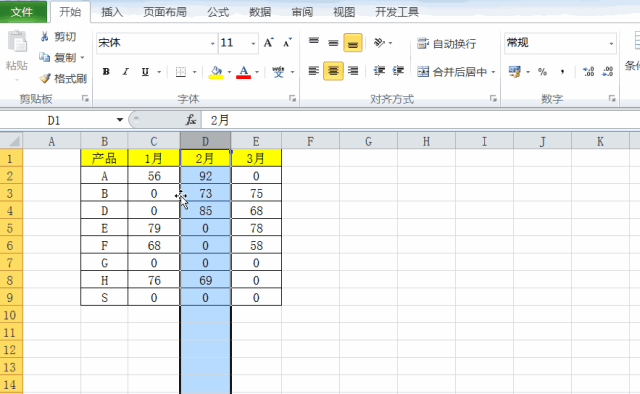640x394 pixels.
Task: Align text left
Action: tap(313, 71)
